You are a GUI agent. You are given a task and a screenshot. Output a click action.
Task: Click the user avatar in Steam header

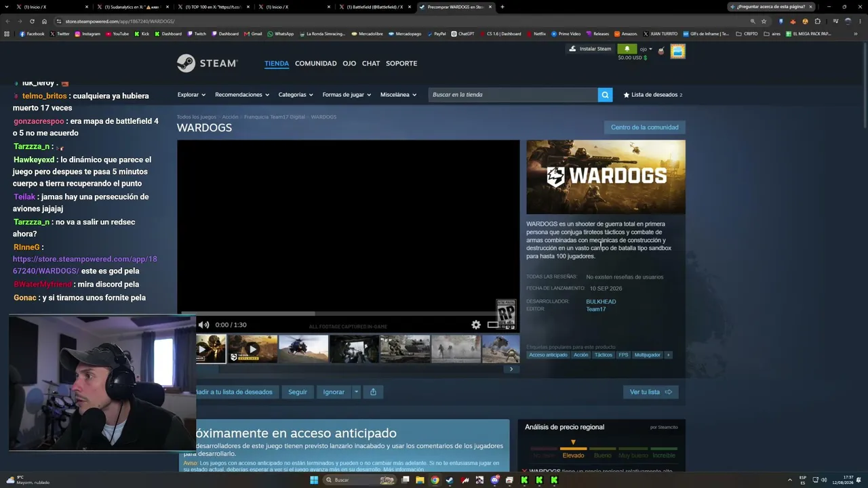[x=677, y=52]
